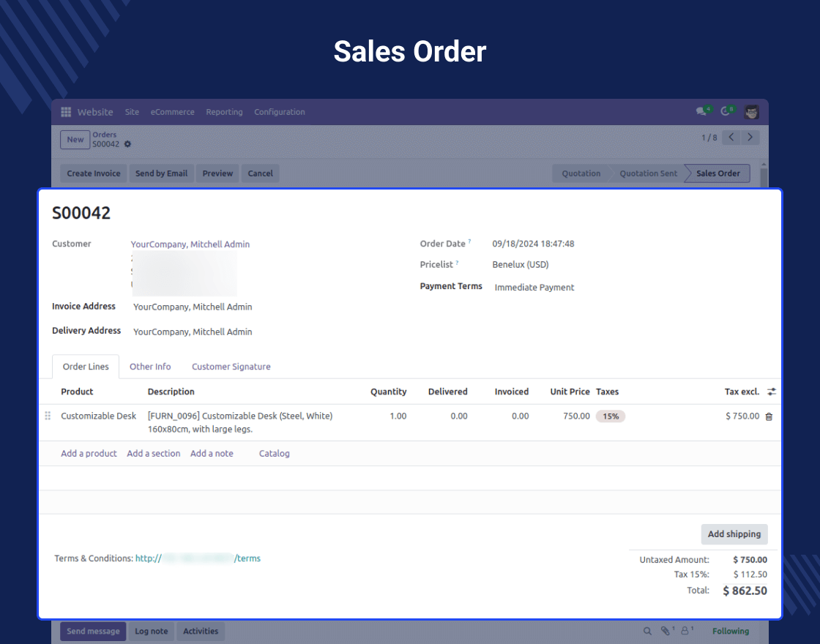Delete the Customizable Desk order line
This screenshot has width=820, height=644.
tap(769, 416)
